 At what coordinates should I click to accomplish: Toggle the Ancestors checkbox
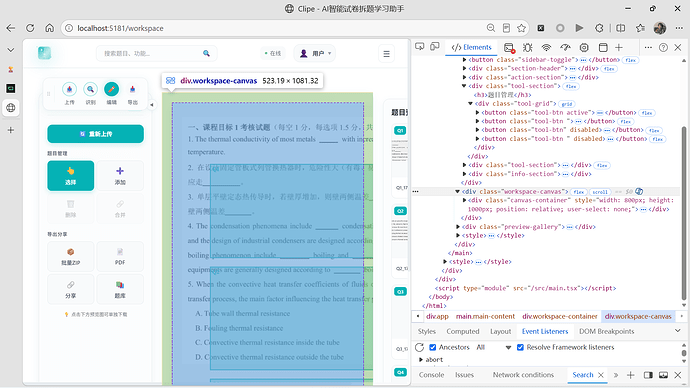coord(433,347)
